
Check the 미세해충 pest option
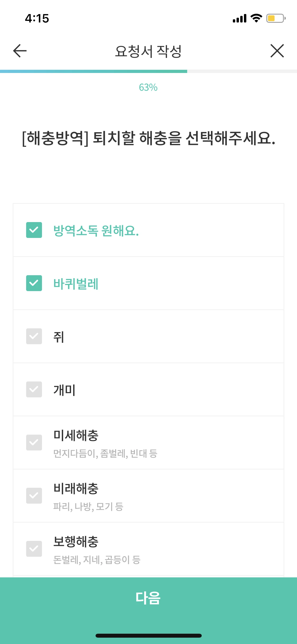pos(34,442)
